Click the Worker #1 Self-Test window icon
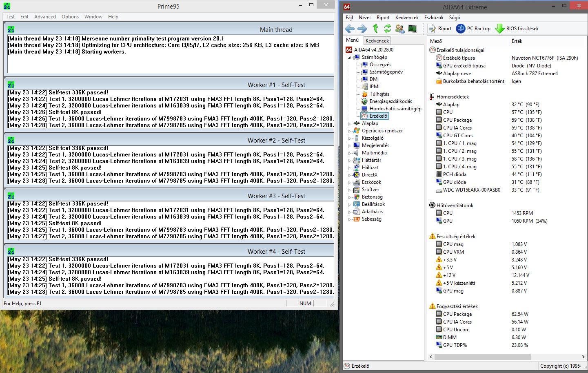 (11, 85)
